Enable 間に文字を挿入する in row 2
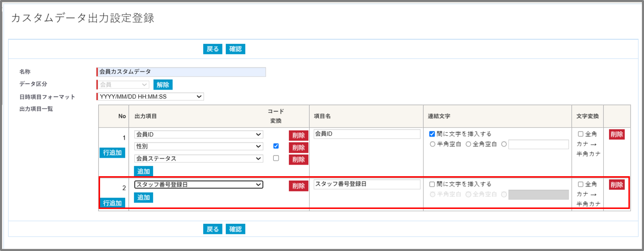The image size is (644, 251). [432, 184]
